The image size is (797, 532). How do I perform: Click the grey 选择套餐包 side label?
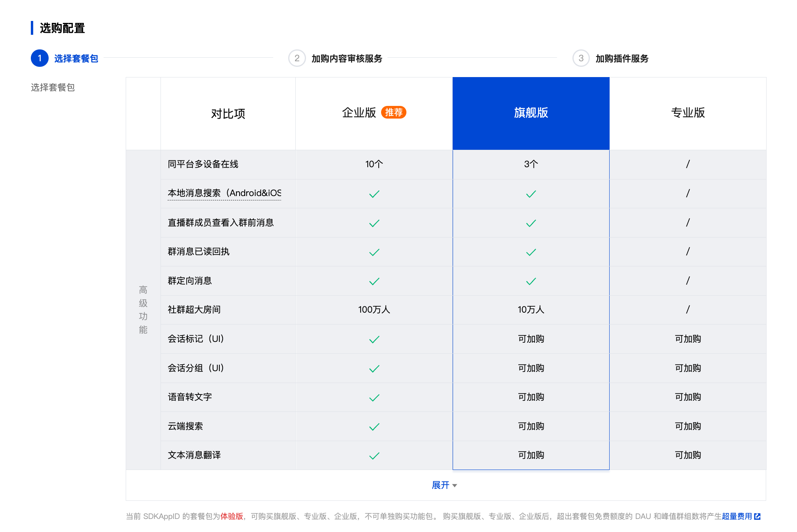53,87
